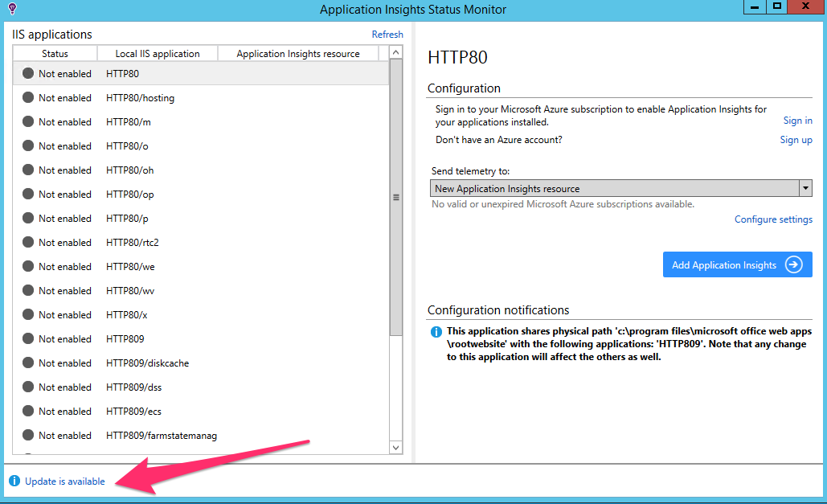Click the info icon in Configuration notifications
This screenshot has height=504, width=827.
click(436, 332)
